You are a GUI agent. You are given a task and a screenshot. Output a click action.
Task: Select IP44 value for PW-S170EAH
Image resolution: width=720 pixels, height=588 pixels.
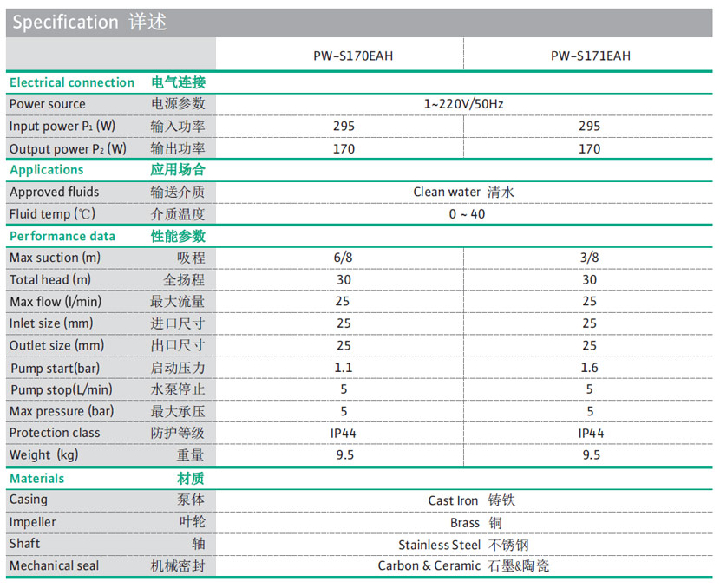pyautogui.click(x=343, y=434)
